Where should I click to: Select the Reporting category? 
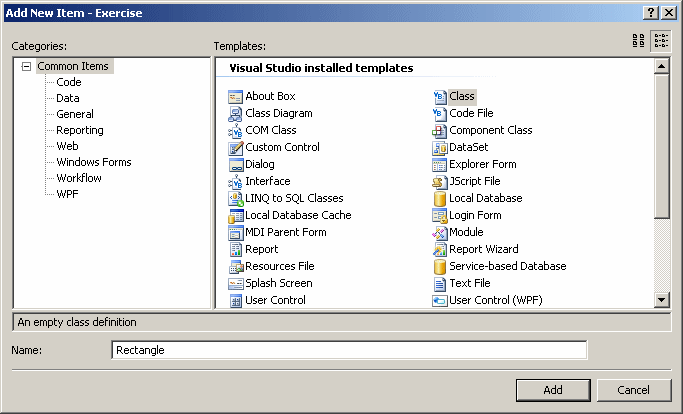80,130
